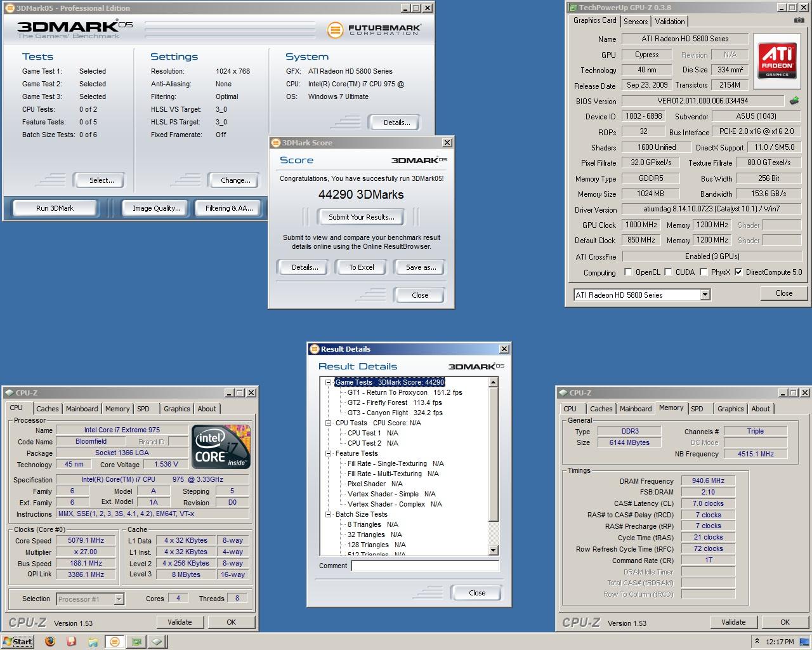Select GT2 - Firefly Forest row
Image resolution: width=812 pixels, height=650 pixels.
click(x=395, y=402)
